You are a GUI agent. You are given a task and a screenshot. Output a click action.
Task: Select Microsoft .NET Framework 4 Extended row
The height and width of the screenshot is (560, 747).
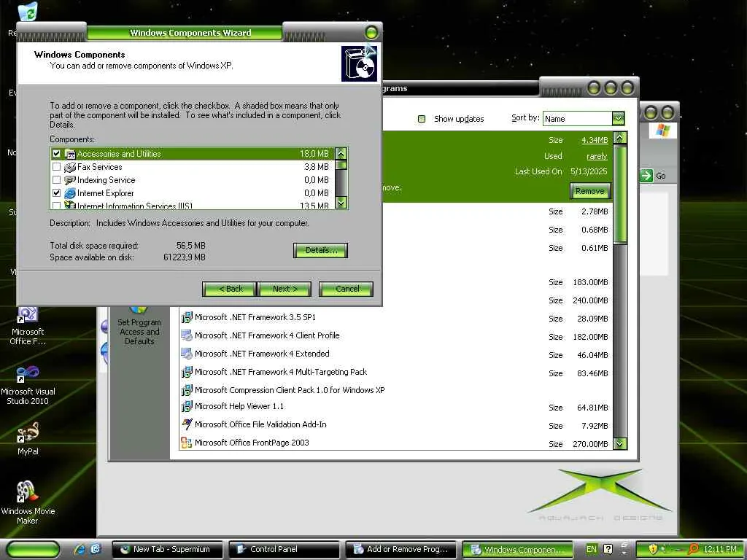click(x=395, y=354)
